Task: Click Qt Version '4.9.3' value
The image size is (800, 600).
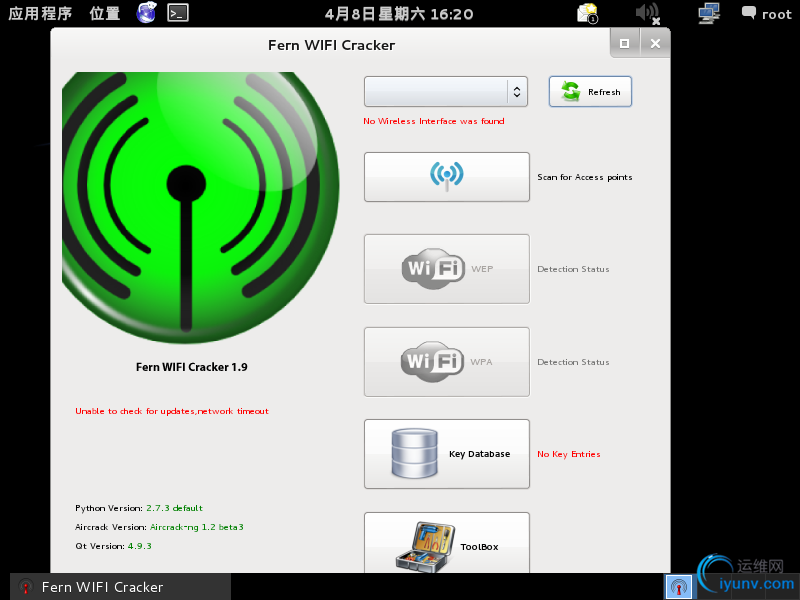Action: [139, 546]
